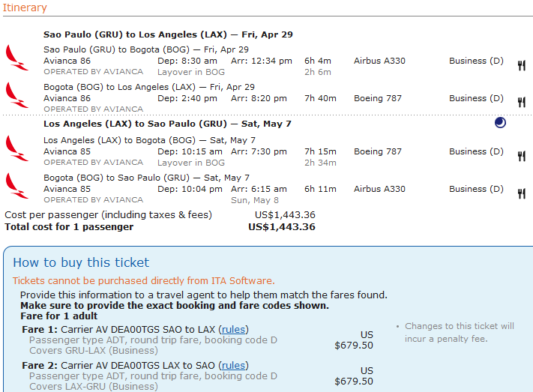Screen dimensions: 533x392
Task: Click Avianca logo for GRU to BOG flight
Action: (17, 58)
